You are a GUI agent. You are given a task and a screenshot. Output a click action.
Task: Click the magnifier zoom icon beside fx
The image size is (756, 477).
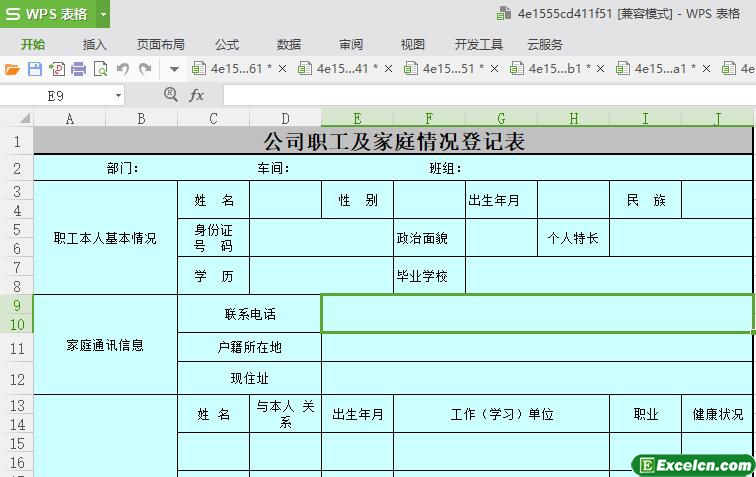(171, 94)
